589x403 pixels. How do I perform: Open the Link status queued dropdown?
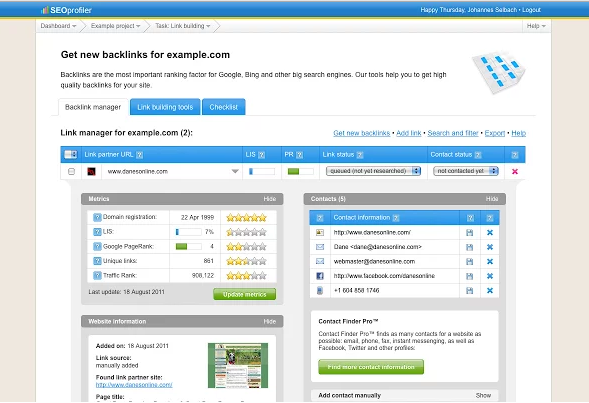373,171
